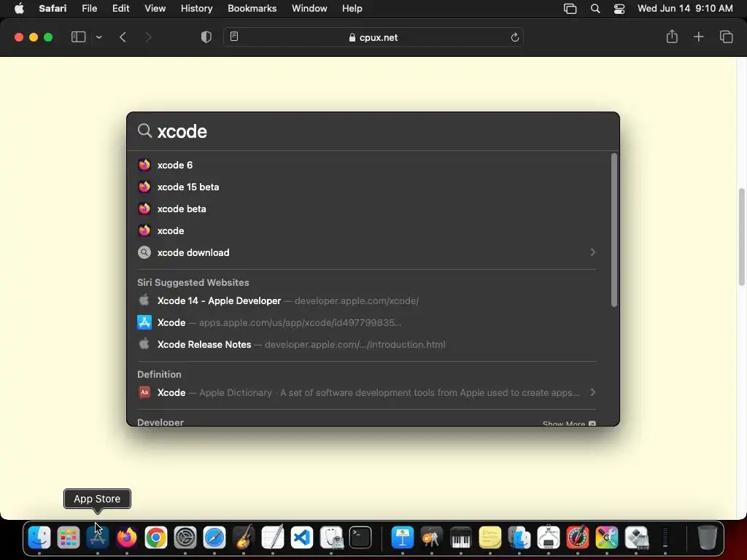
Task: Go back to the previous page
Action: click(x=123, y=37)
